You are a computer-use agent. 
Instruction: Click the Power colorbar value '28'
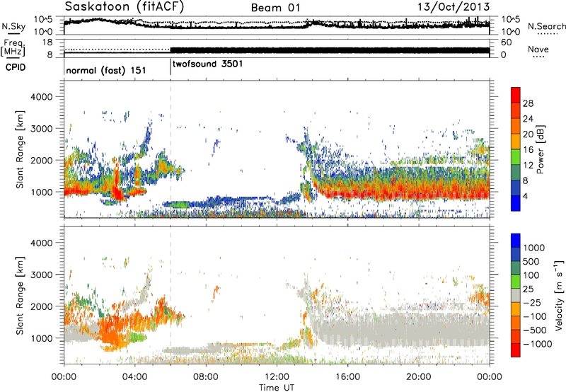(528, 103)
